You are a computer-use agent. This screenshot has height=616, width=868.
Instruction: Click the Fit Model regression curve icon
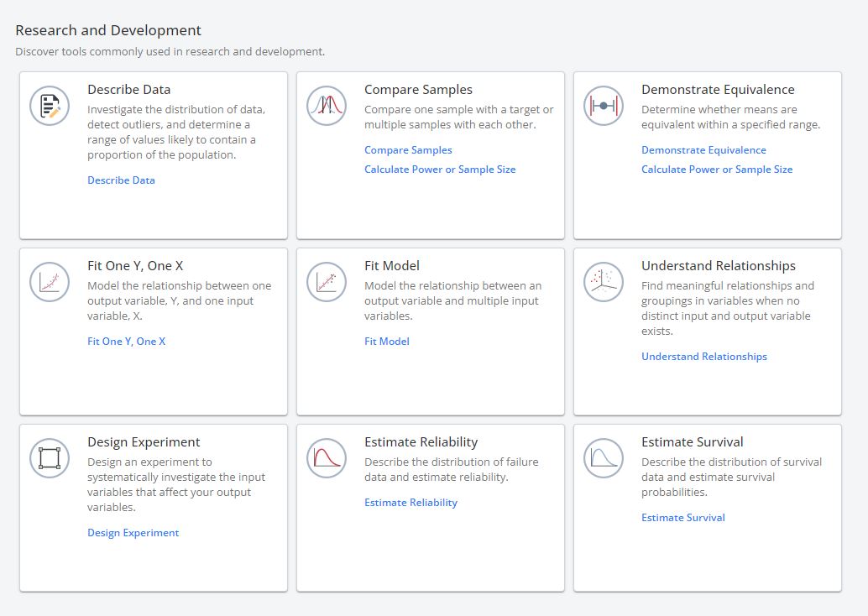(x=327, y=282)
